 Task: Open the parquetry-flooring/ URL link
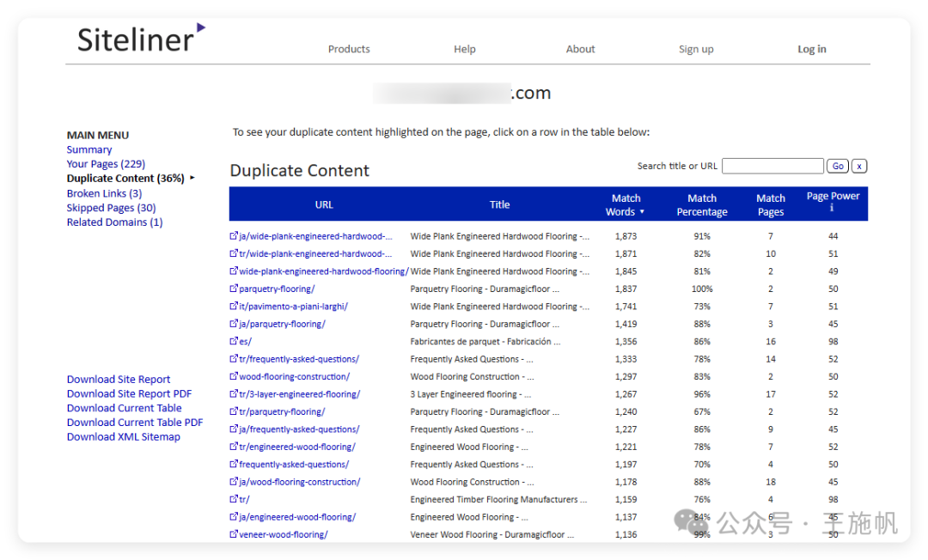click(x=277, y=289)
